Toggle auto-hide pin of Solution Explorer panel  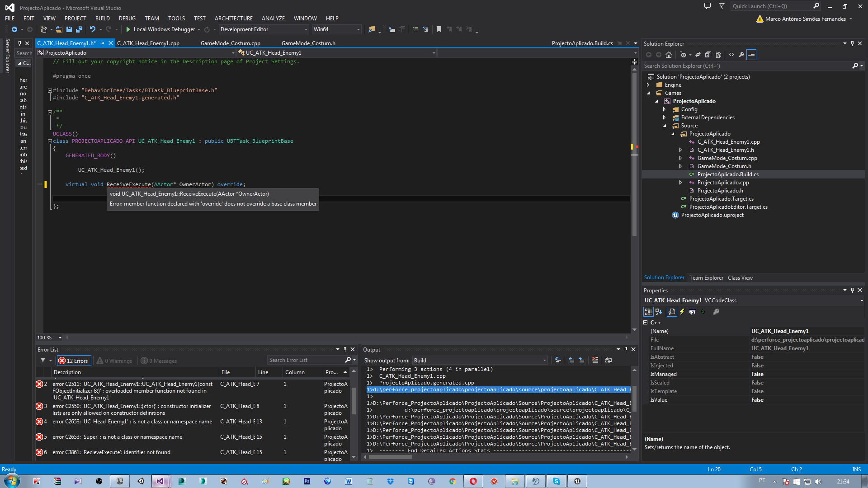852,43
